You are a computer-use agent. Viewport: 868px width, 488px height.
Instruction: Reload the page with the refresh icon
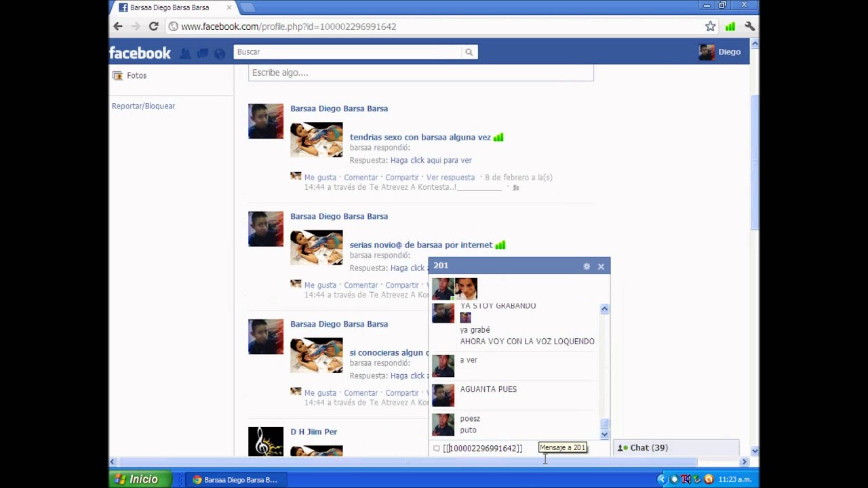point(154,26)
